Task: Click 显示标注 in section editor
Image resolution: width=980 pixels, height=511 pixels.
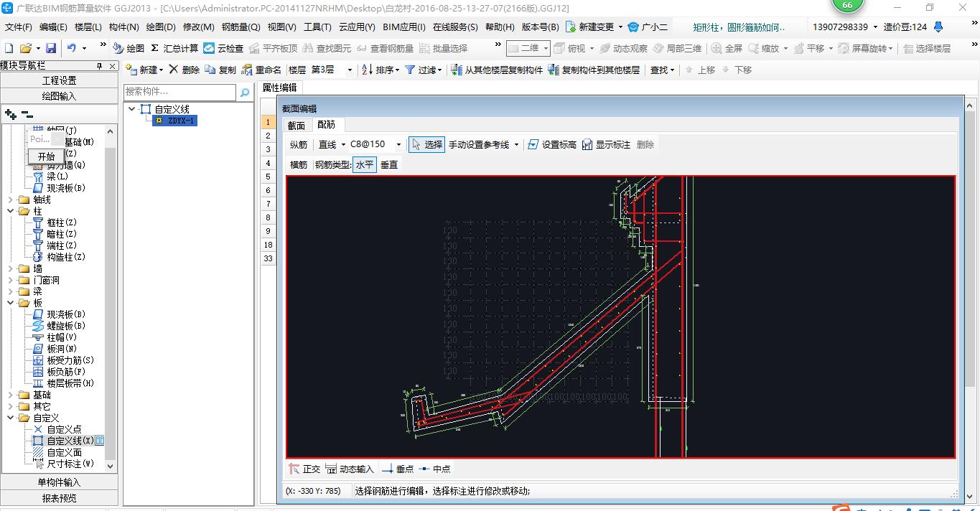Action: pyautogui.click(x=606, y=144)
